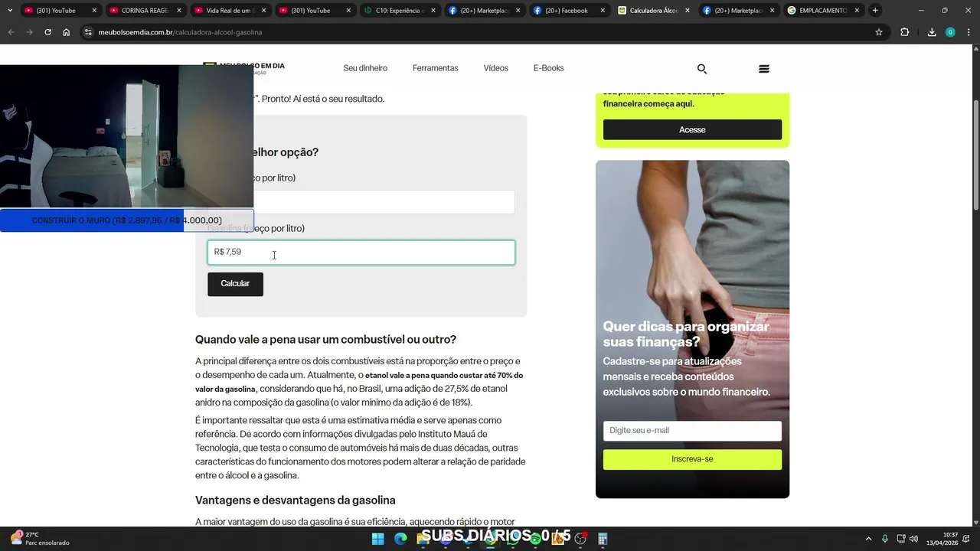Click the page vertical scrollbar
Viewport: 980px width, 551px height.
975,155
